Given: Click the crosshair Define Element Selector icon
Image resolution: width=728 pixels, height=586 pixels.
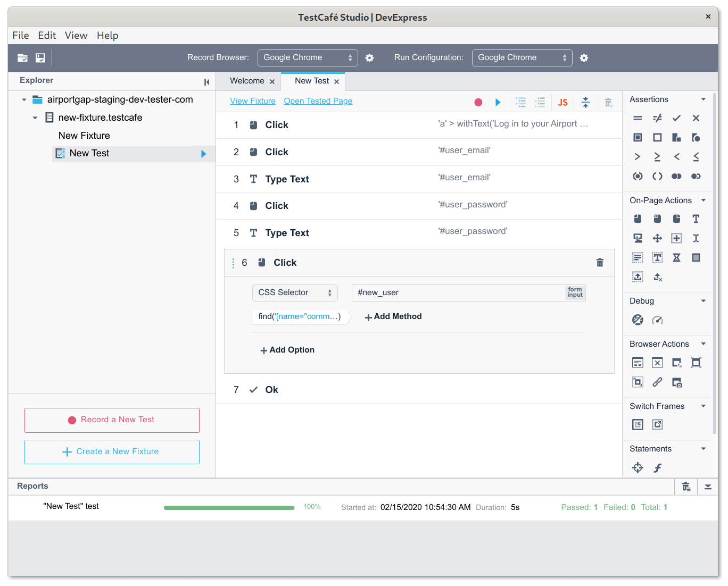Looking at the screenshot, I should click(x=638, y=468).
